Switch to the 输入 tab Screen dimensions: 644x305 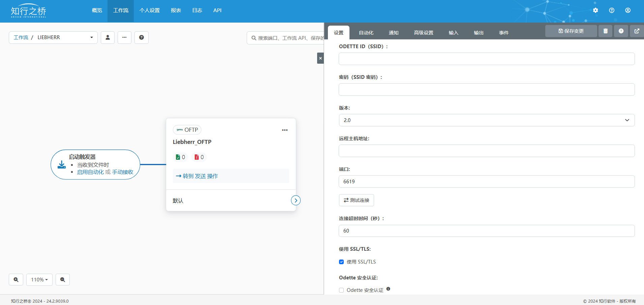click(454, 33)
